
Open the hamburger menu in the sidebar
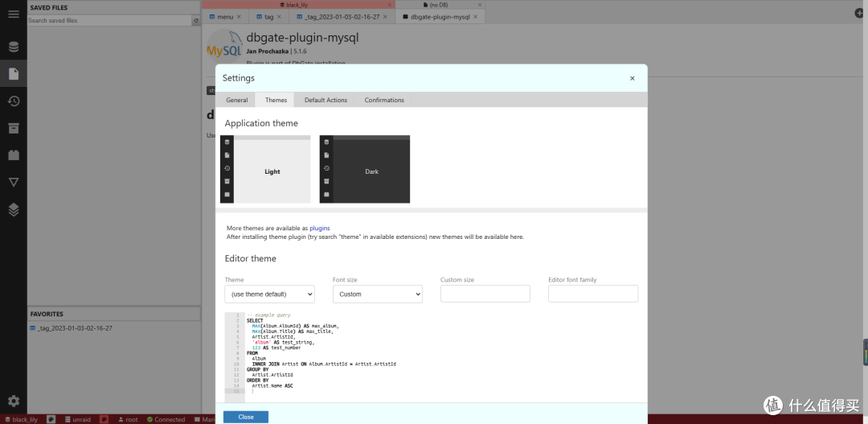[13, 14]
